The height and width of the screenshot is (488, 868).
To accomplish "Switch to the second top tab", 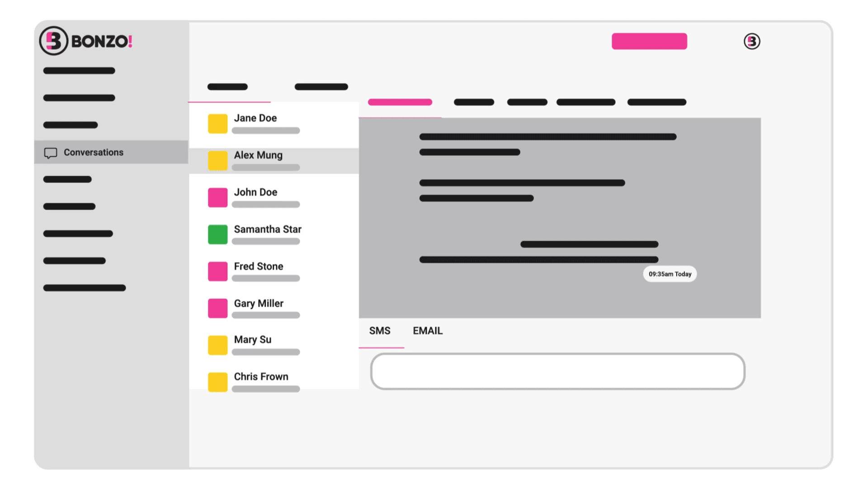I will tap(321, 87).
